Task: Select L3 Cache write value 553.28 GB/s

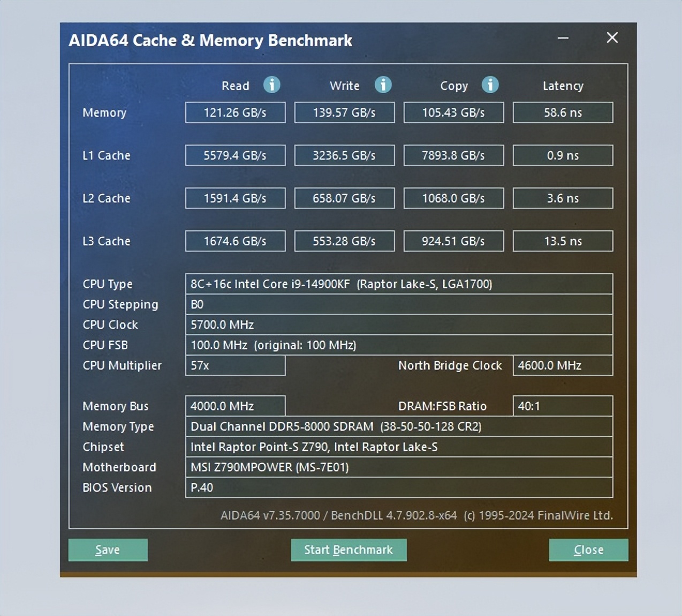Action: pos(344,241)
